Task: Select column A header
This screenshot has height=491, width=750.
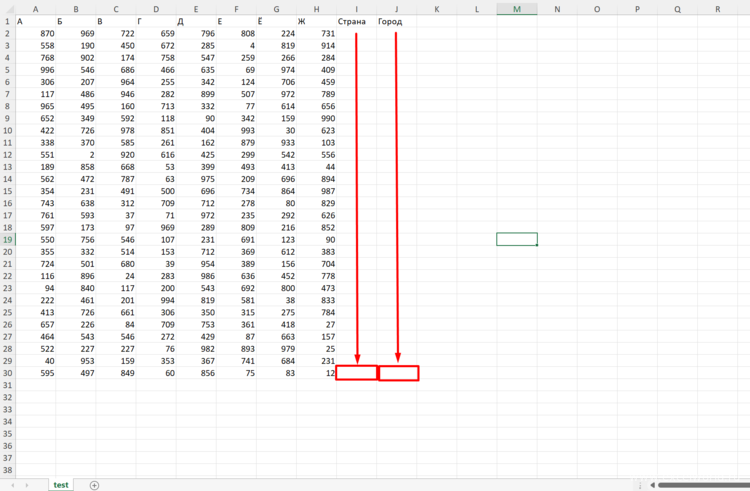Action: 35,9
